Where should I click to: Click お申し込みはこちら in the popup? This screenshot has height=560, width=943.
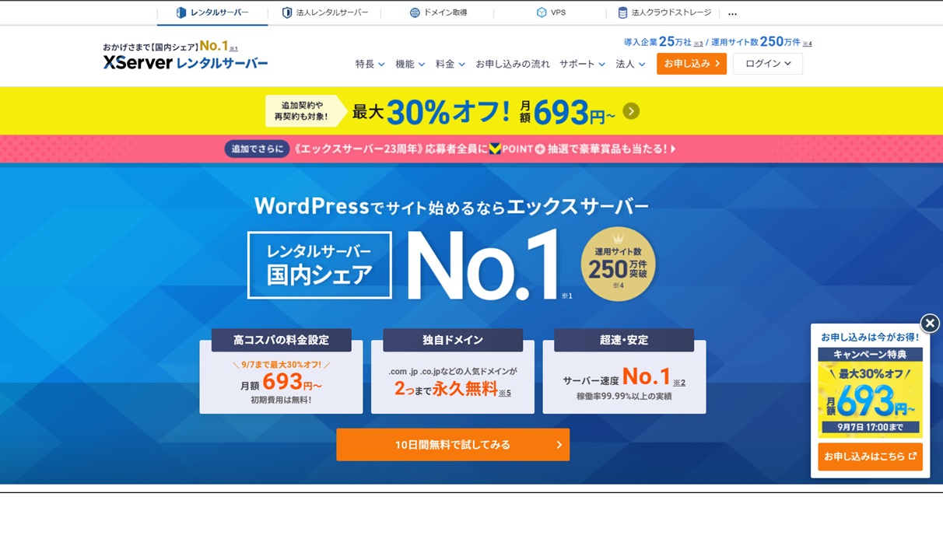coord(870,457)
